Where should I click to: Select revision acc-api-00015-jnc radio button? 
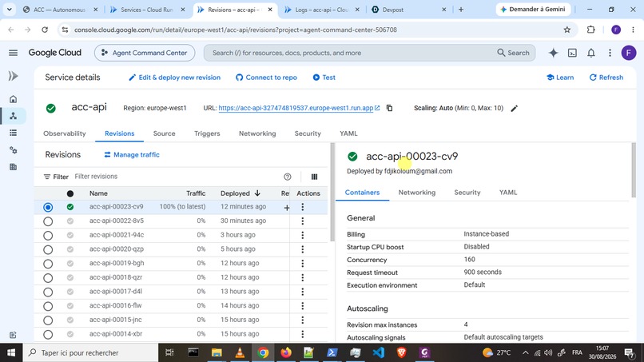48,320
